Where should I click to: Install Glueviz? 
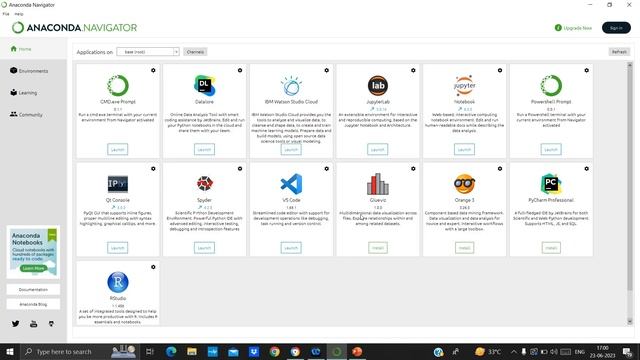[x=378, y=248]
